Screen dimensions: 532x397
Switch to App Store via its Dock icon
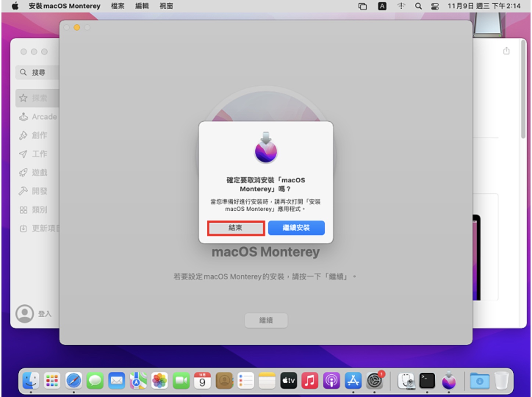[353, 380]
